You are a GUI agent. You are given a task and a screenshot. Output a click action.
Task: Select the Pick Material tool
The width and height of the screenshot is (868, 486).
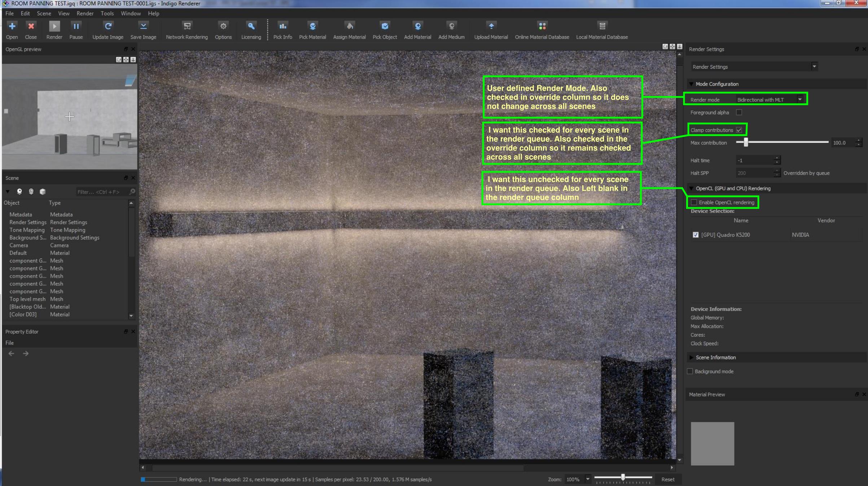pyautogui.click(x=312, y=26)
